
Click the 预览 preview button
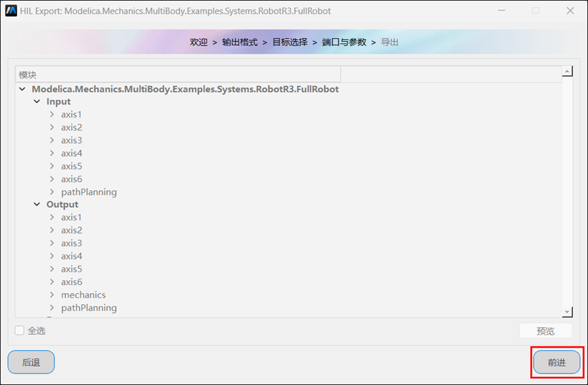[x=546, y=331]
